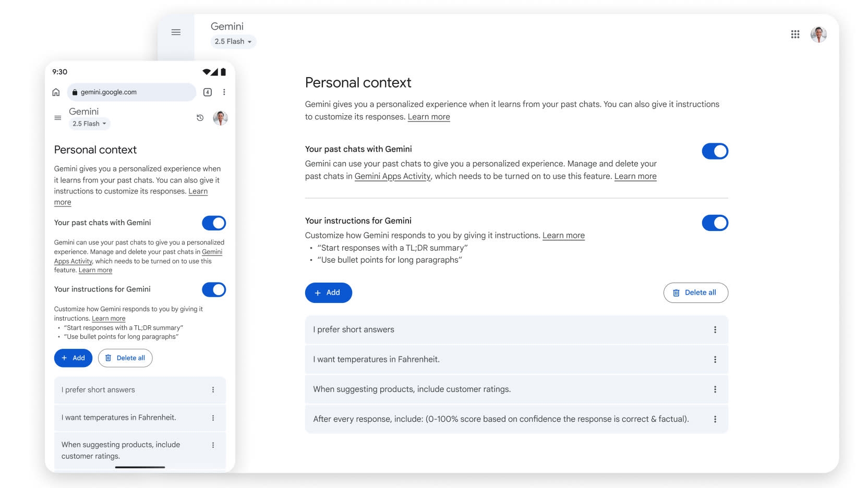
Task: Open options menu for desktop confidence score instruction
Action: point(715,419)
